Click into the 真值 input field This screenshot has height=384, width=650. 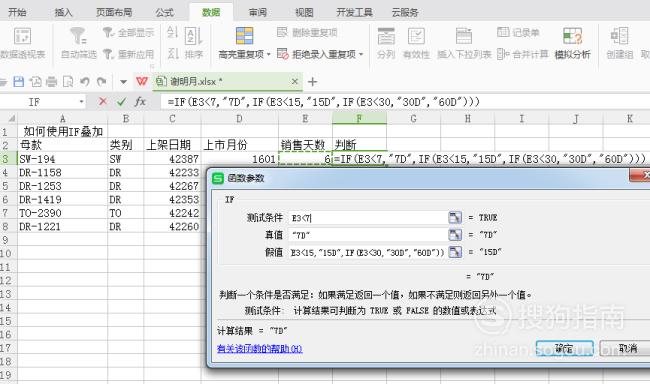(x=368, y=235)
